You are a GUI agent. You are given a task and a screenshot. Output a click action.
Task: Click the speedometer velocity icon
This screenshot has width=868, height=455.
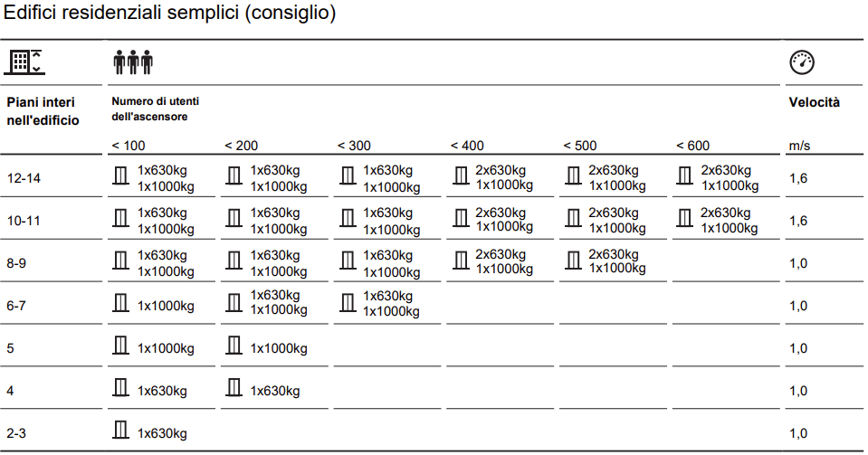pyautogui.click(x=802, y=62)
